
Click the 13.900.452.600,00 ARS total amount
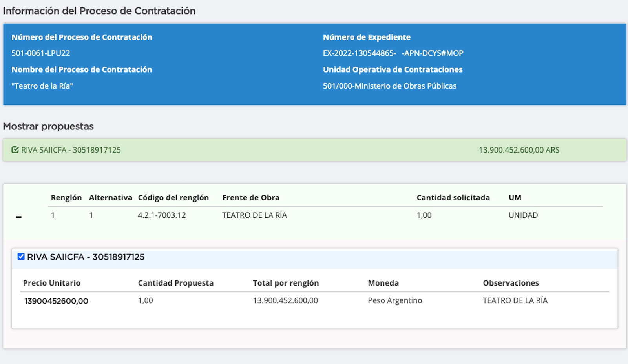pos(518,150)
